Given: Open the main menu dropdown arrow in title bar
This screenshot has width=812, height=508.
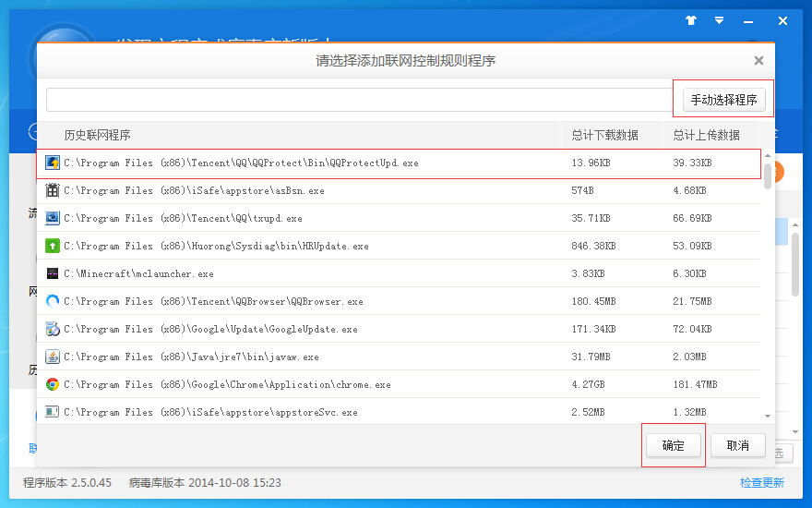Looking at the screenshot, I should click(x=719, y=20).
